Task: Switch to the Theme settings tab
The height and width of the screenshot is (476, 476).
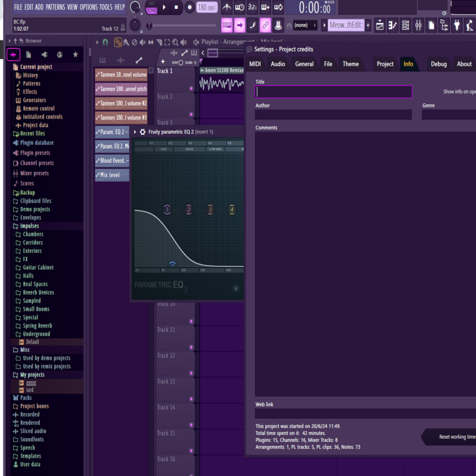Action: (351, 64)
